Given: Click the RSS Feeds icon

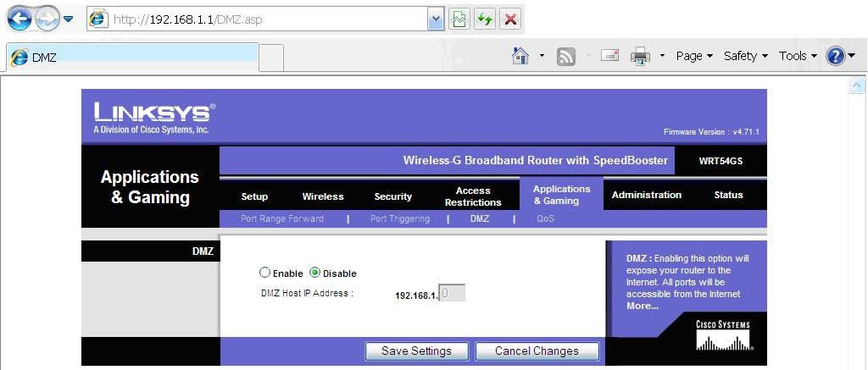Looking at the screenshot, I should 565,57.
